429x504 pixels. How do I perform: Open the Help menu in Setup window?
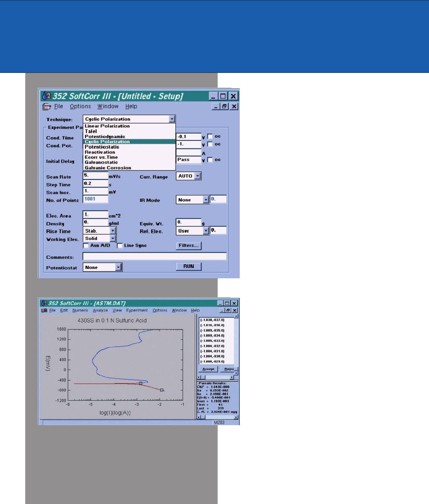tap(131, 106)
